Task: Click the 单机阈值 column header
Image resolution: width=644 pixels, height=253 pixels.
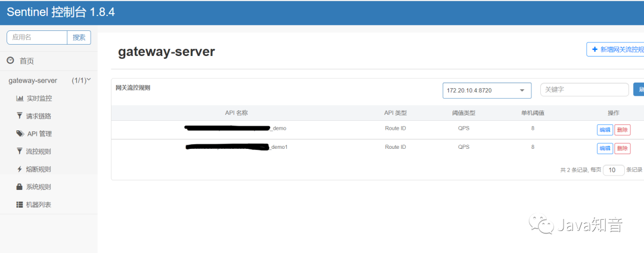Action: pos(532,113)
